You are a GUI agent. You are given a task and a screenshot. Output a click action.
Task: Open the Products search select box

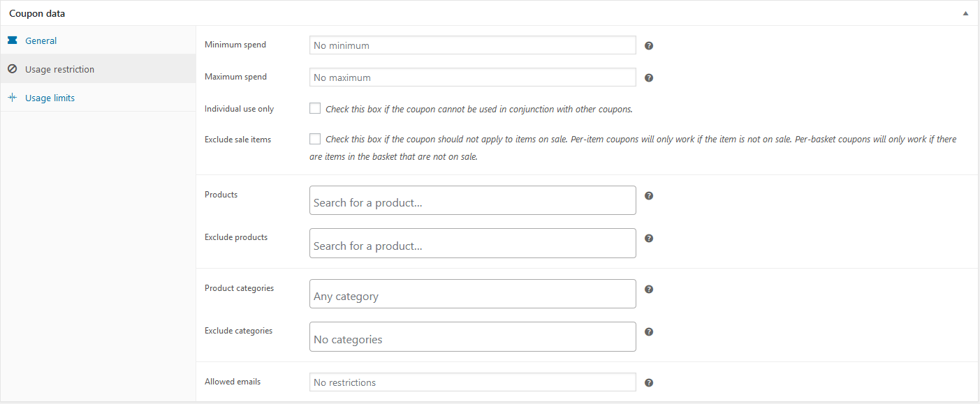tap(473, 200)
